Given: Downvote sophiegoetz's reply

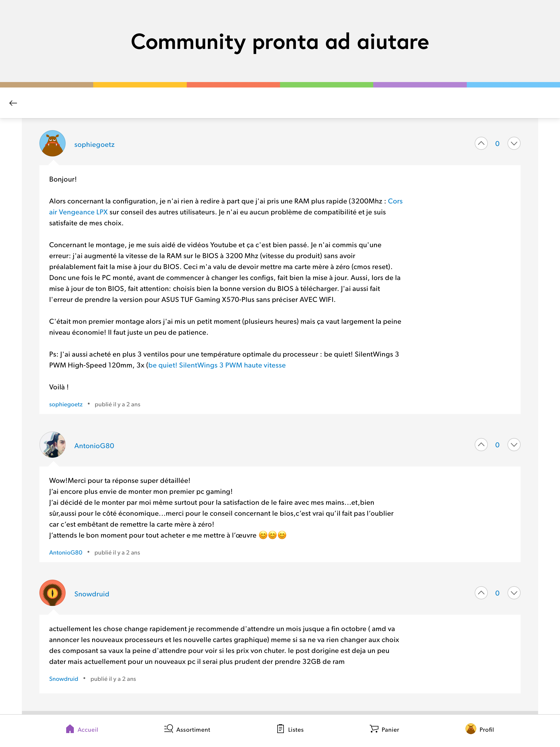Looking at the screenshot, I should (514, 144).
